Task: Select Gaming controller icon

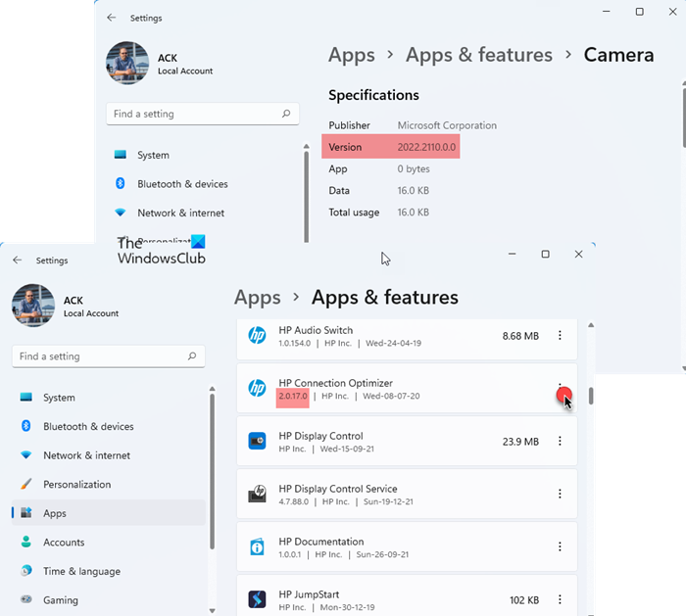Action: (26, 599)
